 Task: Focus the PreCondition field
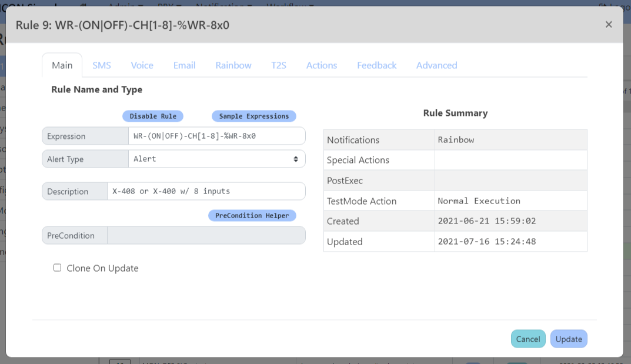click(x=206, y=235)
